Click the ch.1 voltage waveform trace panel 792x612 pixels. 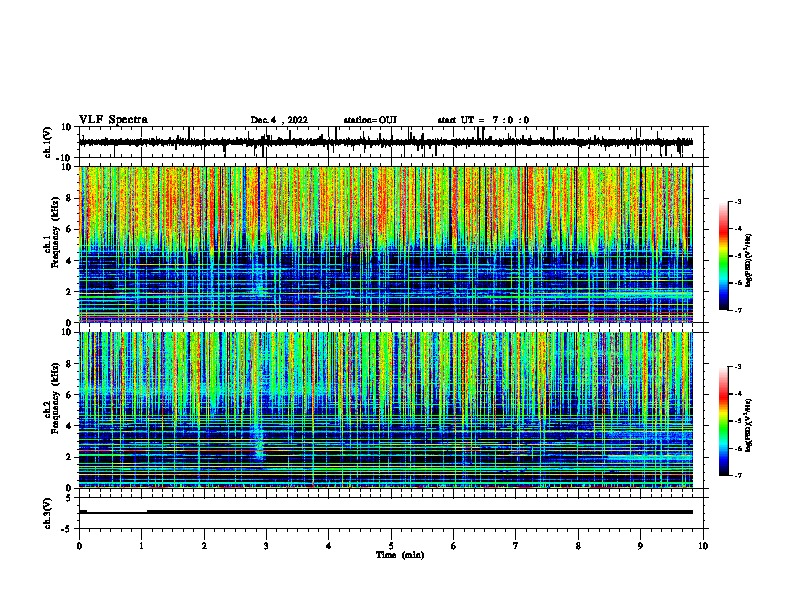click(x=393, y=142)
